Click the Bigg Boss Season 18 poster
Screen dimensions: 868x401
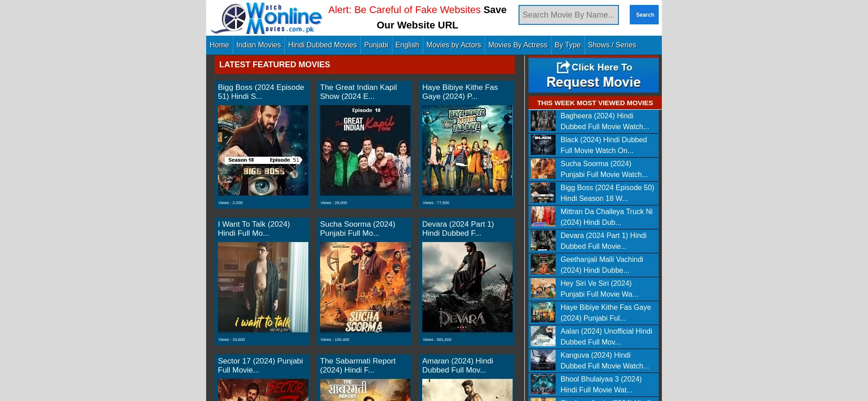(x=263, y=150)
